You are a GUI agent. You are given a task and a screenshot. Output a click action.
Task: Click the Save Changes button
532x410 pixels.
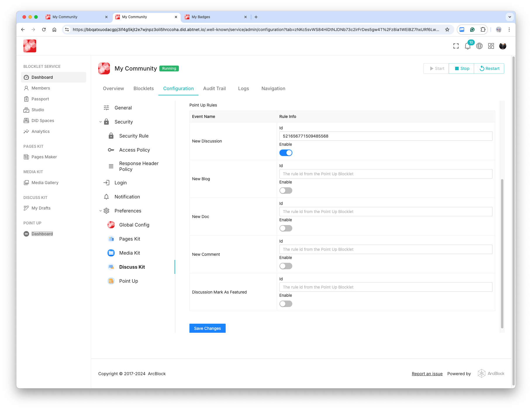(x=207, y=328)
